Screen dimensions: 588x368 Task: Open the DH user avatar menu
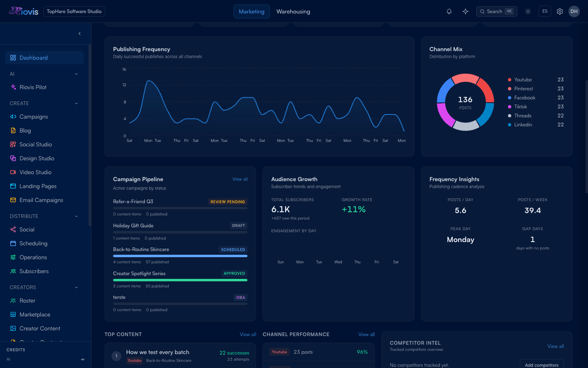574,11
